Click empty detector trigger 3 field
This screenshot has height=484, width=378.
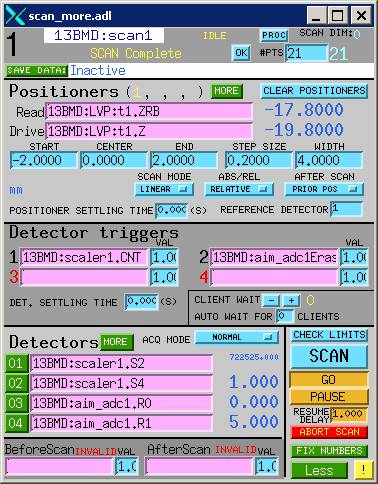coord(84,277)
